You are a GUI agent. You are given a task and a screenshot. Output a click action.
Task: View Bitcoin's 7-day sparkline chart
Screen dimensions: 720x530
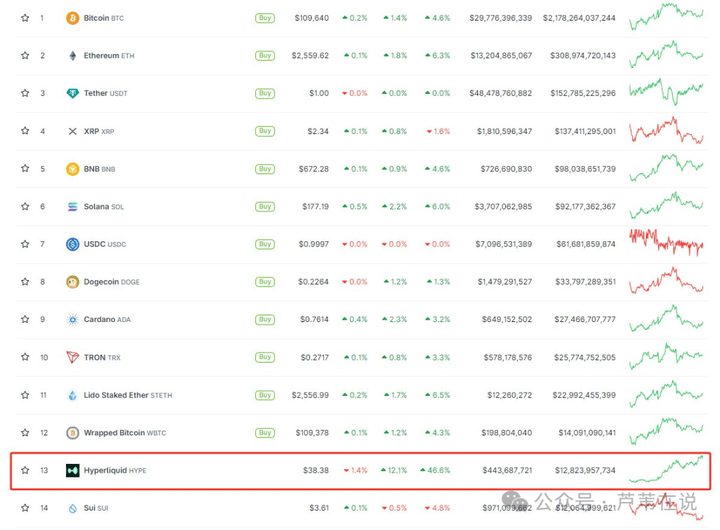666,16
